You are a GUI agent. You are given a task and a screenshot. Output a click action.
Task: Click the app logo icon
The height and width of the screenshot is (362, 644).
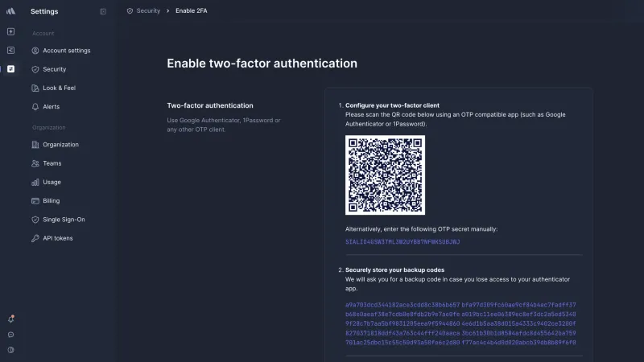point(10,11)
